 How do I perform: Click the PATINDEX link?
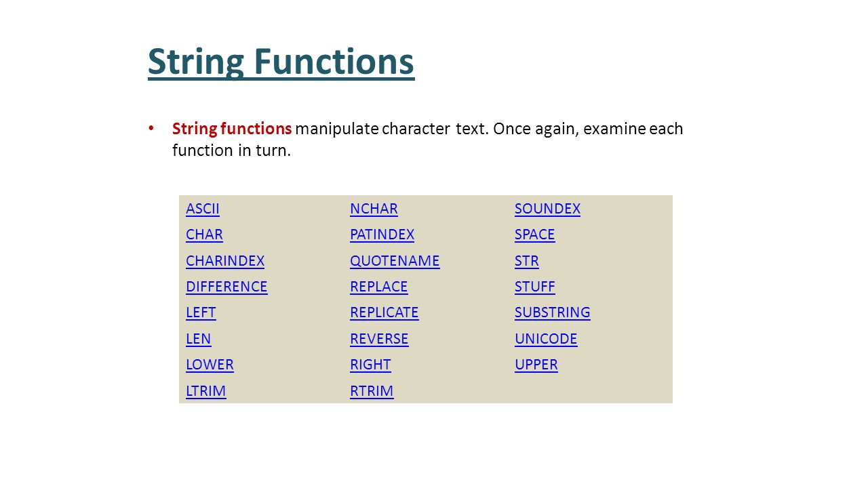pyautogui.click(x=382, y=235)
